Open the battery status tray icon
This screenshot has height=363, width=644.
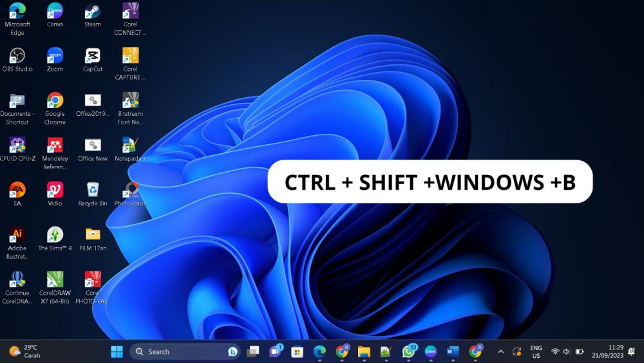click(580, 351)
